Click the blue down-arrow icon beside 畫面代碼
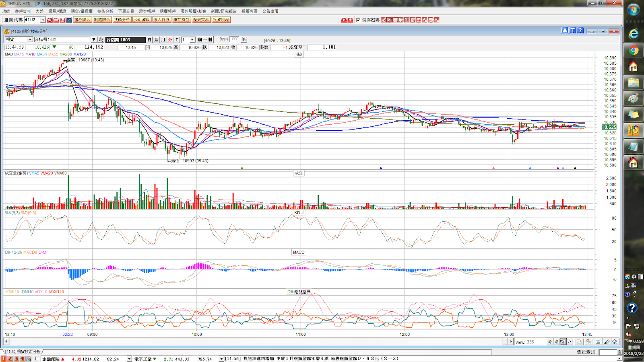The width and height of the screenshot is (644, 362). pos(69,20)
